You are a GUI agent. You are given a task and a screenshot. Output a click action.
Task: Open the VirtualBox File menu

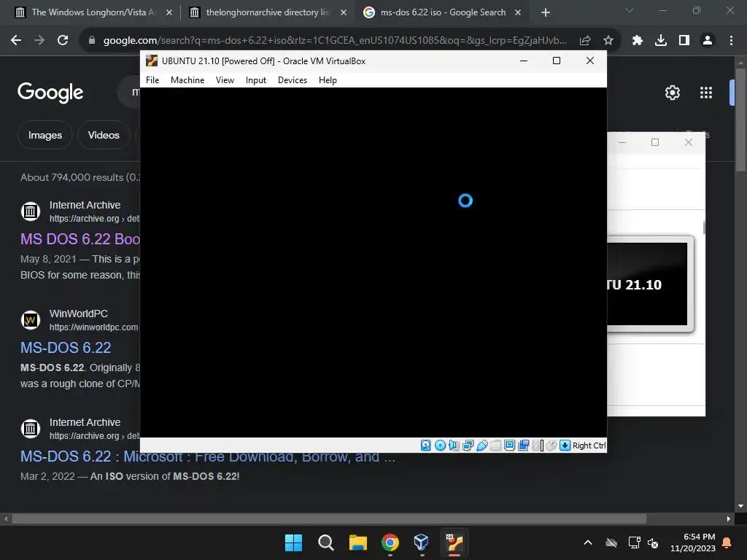tap(152, 80)
